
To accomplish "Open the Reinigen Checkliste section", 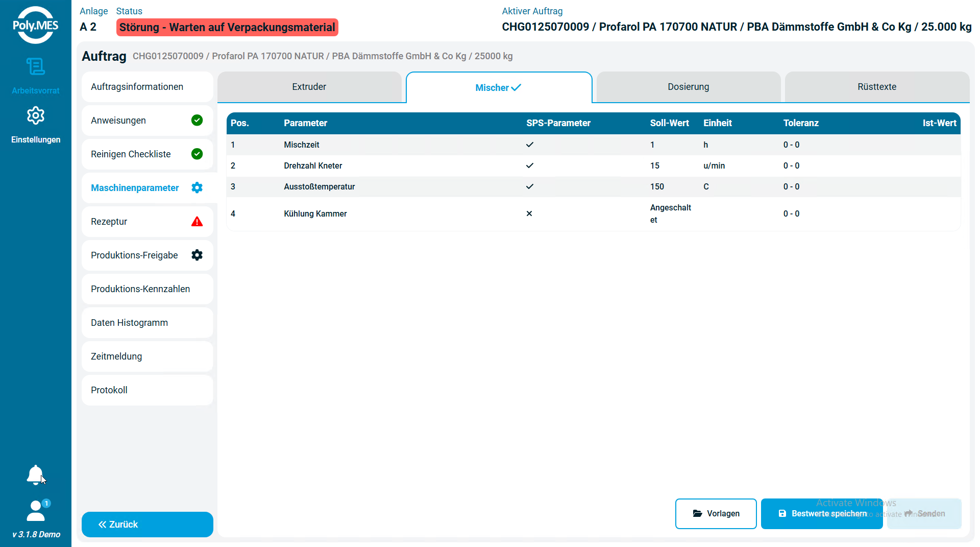I will click(148, 154).
